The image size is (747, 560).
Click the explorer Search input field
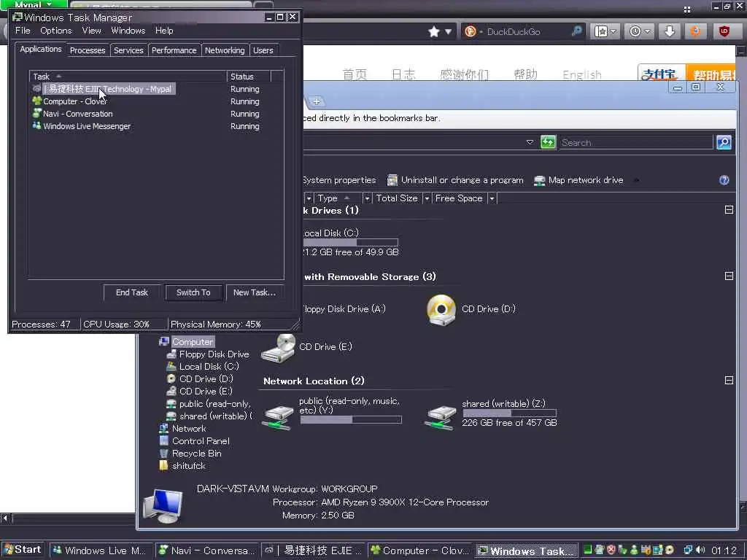click(x=635, y=142)
